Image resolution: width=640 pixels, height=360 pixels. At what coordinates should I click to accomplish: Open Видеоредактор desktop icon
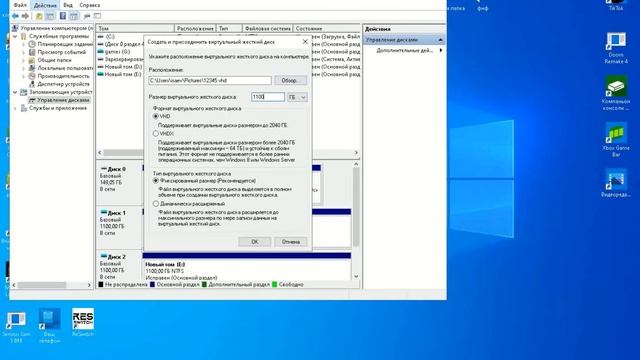pyautogui.click(x=616, y=183)
